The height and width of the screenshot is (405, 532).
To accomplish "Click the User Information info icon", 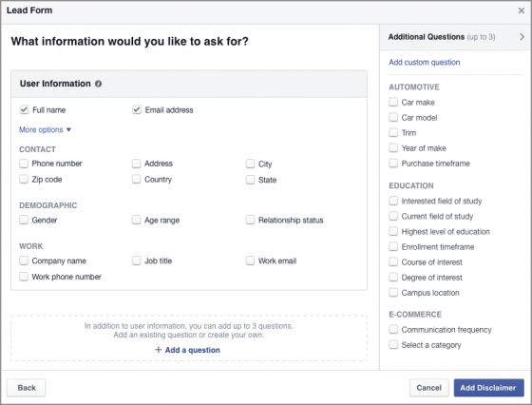I will (98, 84).
